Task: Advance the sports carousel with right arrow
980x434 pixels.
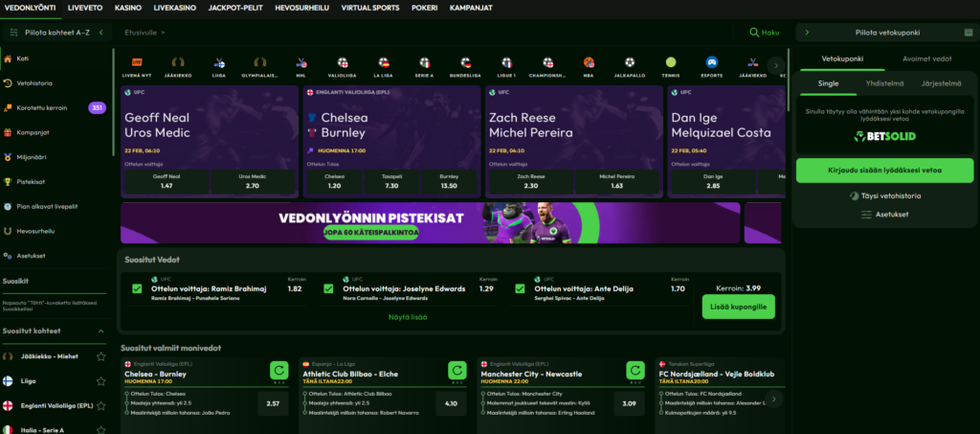Action: click(776, 65)
